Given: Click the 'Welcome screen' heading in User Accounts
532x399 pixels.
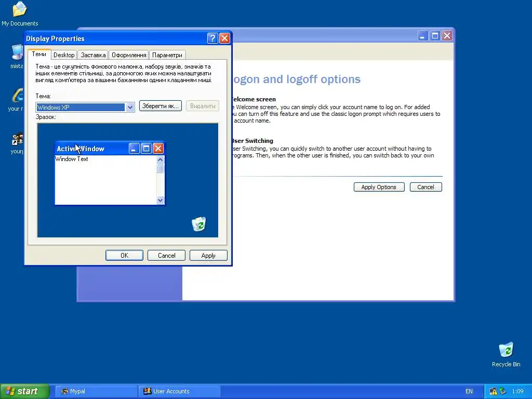Looking at the screenshot, I should 254,99.
